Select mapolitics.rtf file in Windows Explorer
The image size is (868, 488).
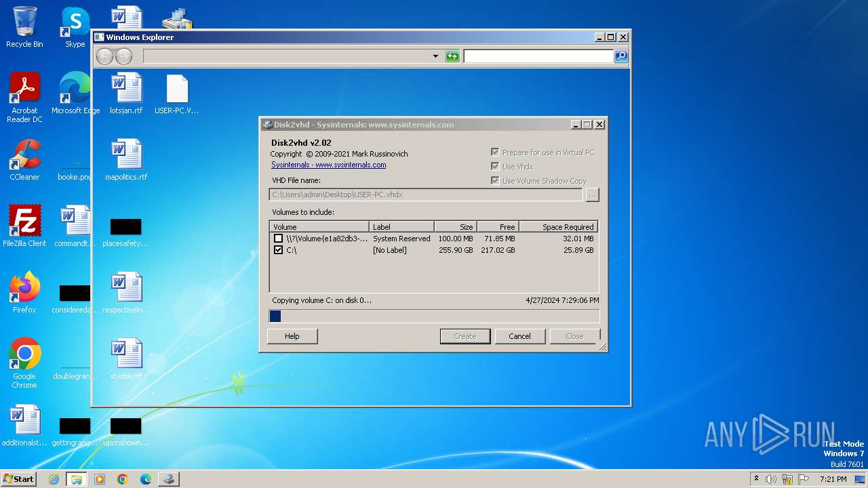tap(126, 160)
